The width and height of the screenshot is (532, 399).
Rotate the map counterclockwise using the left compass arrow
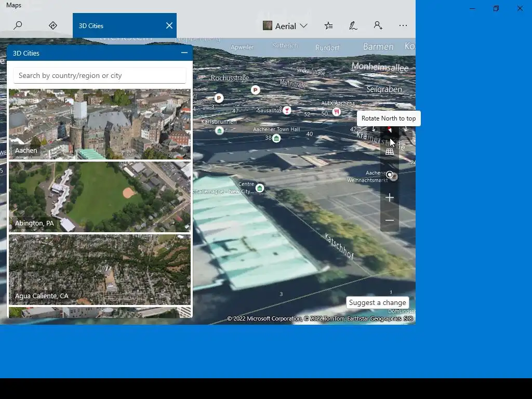[x=374, y=129]
